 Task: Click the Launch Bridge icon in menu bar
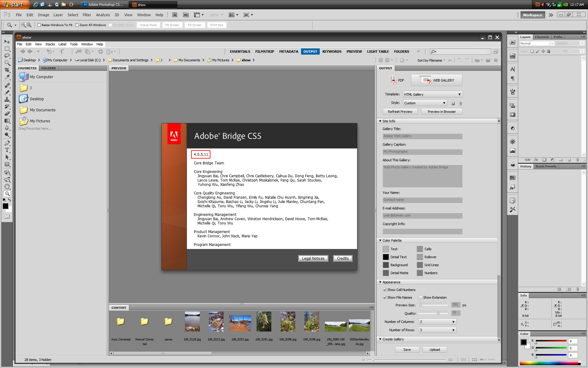pyautogui.click(x=175, y=15)
